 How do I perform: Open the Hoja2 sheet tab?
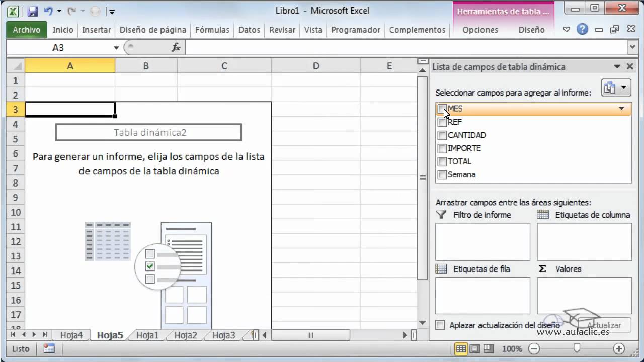[186, 335]
